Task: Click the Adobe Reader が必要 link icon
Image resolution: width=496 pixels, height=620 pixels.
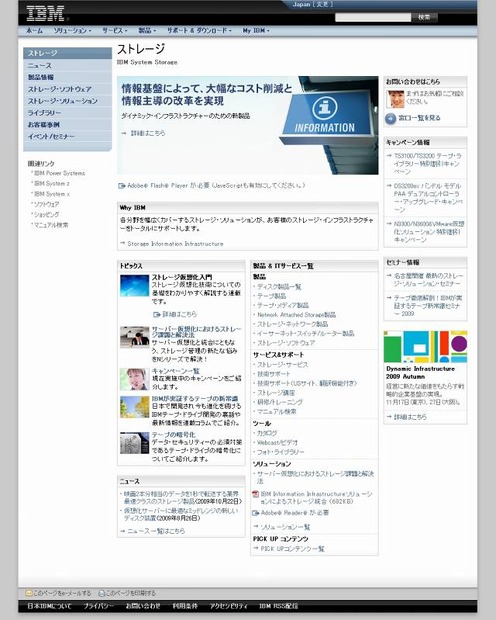Action: coord(256,513)
